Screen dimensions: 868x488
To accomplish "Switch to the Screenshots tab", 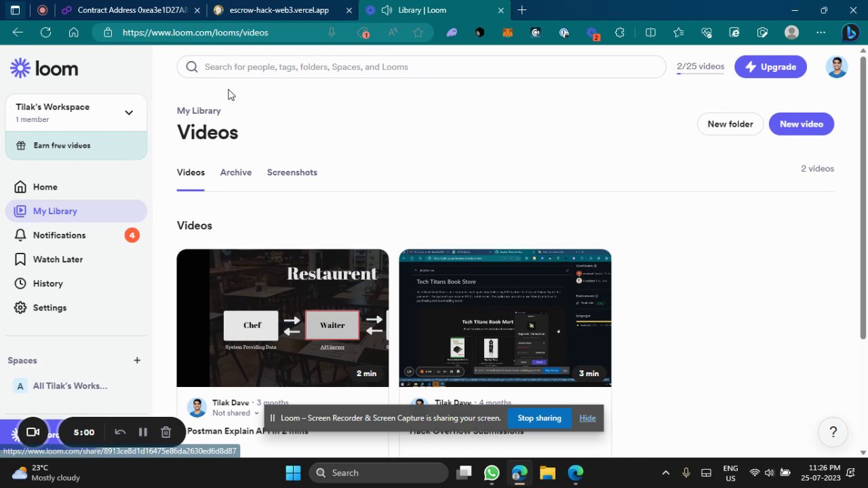I will pyautogui.click(x=292, y=172).
